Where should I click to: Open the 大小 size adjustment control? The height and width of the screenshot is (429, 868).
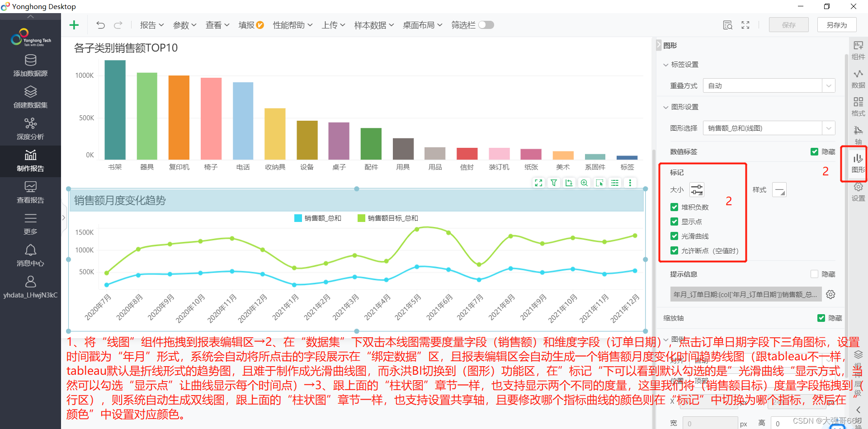pos(697,189)
